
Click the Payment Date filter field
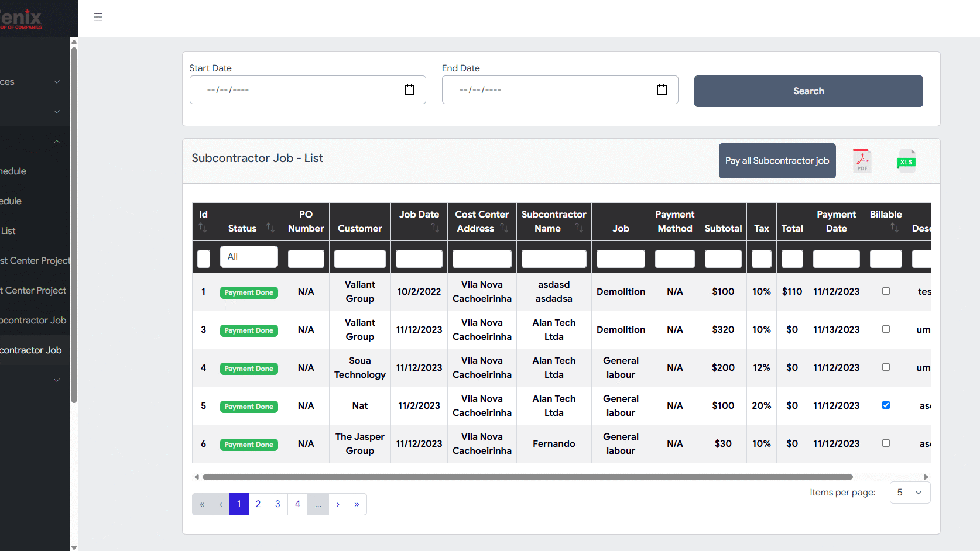[x=836, y=259]
